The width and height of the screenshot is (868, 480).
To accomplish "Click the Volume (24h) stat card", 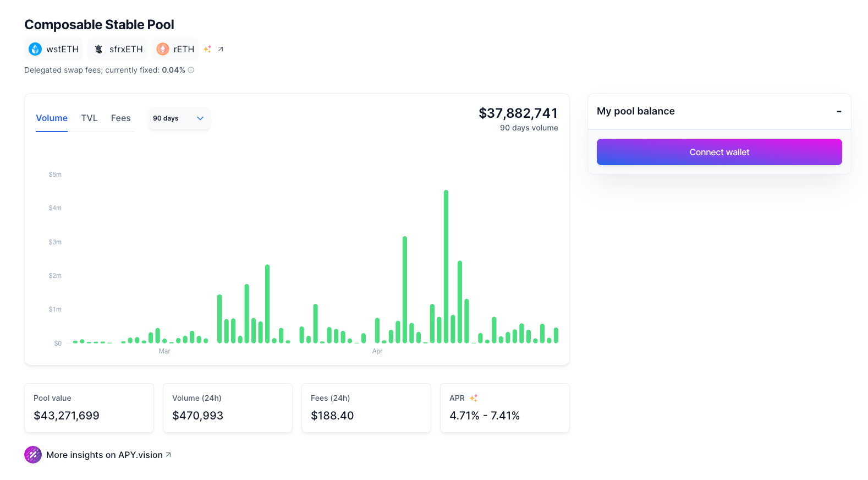I will [x=228, y=408].
